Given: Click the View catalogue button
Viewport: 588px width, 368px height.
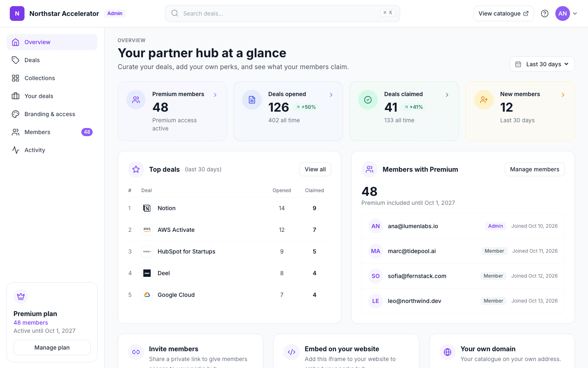Looking at the screenshot, I should coord(503,13).
